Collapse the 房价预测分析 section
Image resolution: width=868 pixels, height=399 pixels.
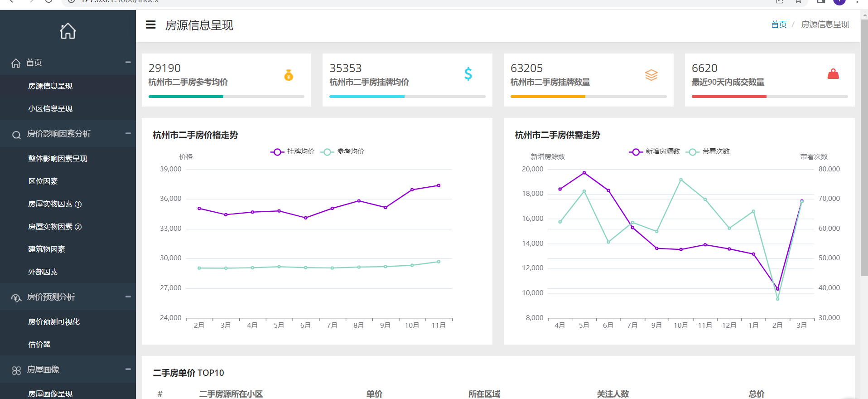pos(128,297)
